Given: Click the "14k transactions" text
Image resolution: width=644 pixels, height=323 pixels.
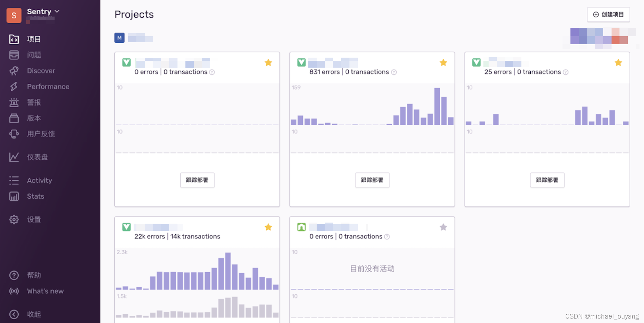Looking at the screenshot, I should pos(195,236).
